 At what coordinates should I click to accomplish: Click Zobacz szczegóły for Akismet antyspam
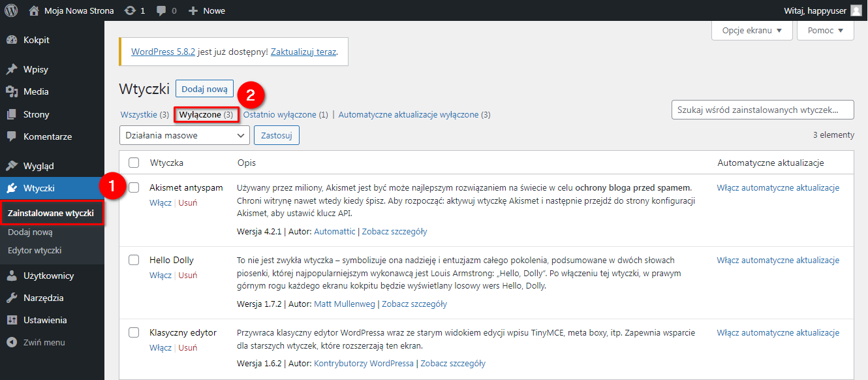tap(394, 231)
